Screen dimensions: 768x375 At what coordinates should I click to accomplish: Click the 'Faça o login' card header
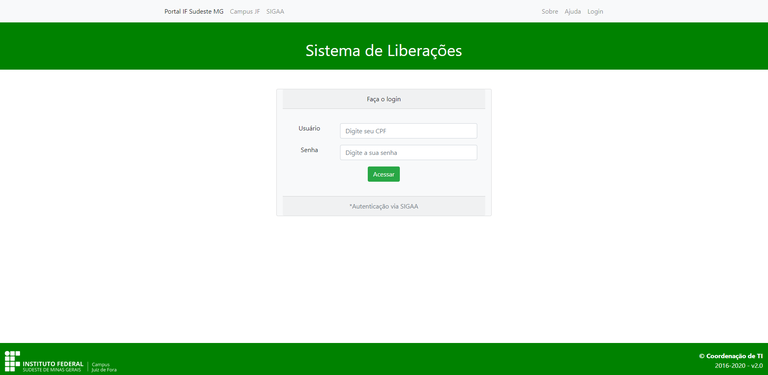tap(384, 99)
